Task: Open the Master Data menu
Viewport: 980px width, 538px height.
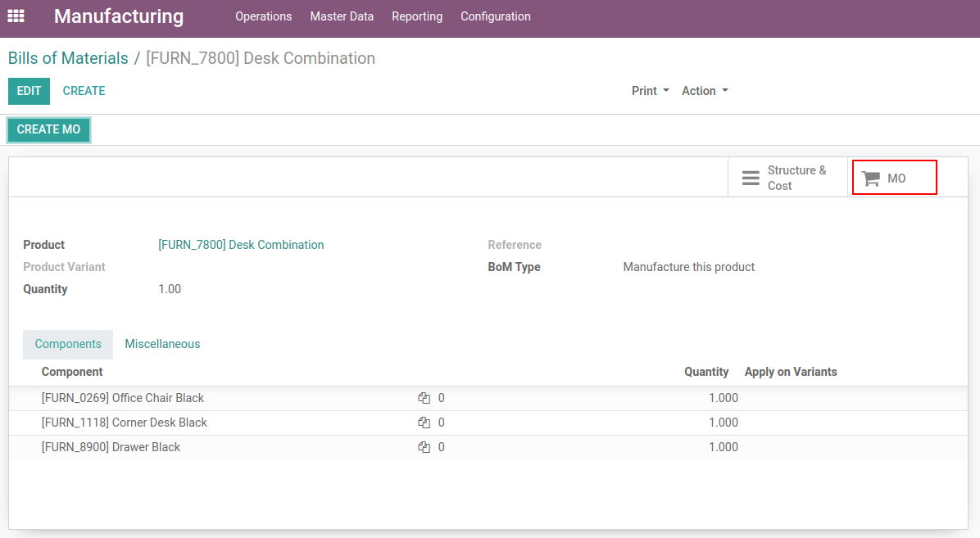Action: (342, 16)
